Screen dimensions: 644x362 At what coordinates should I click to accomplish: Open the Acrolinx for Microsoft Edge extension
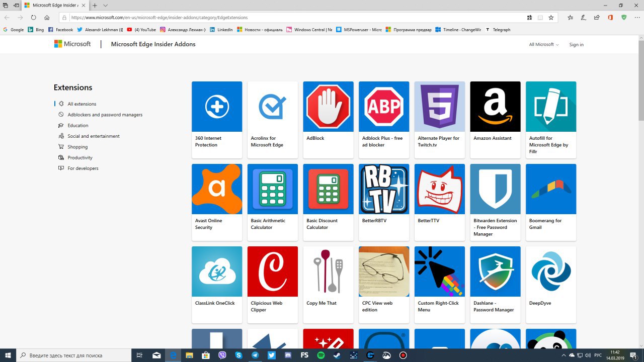pyautogui.click(x=273, y=120)
